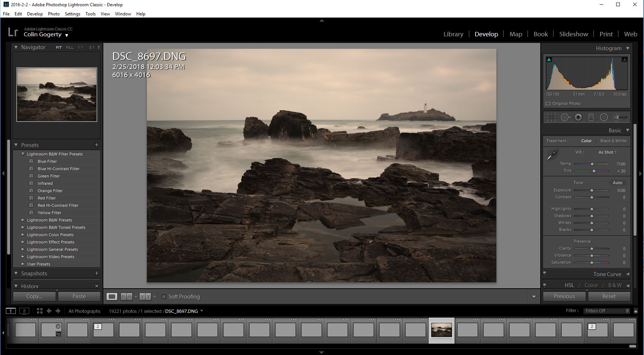This screenshot has width=644, height=355.
Task: Expand the User Presets folder
Action: (23, 264)
